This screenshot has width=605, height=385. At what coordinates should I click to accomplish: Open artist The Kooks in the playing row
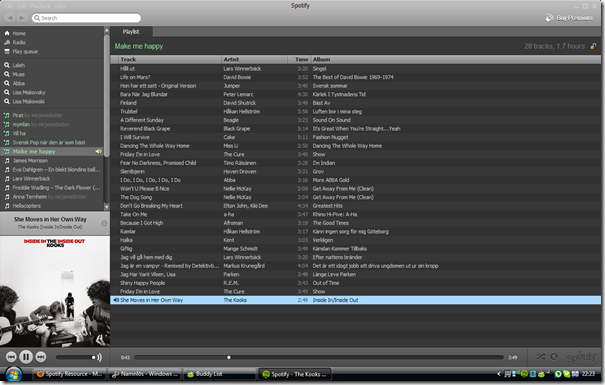(x=235, y=300)
